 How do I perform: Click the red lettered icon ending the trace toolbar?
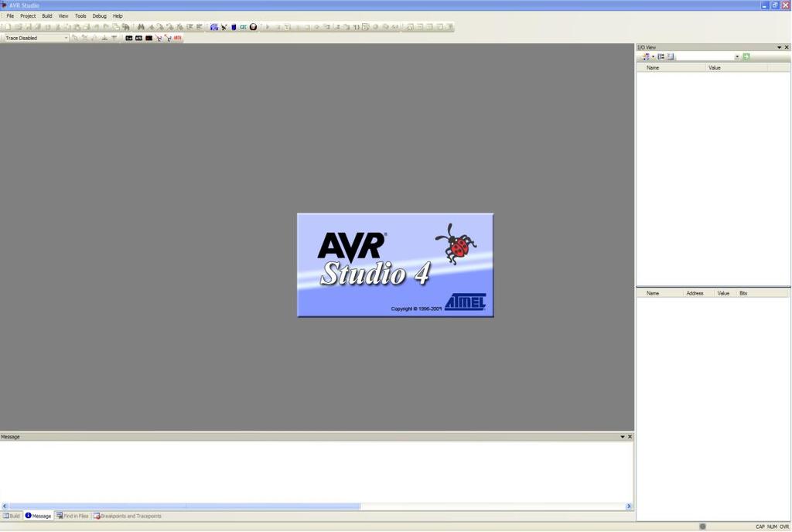click(x=177, y=39)
